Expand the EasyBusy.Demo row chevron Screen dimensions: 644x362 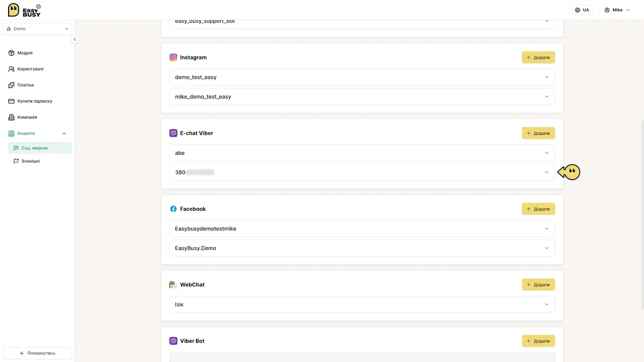pyautogui.click(x=547, y=248)
